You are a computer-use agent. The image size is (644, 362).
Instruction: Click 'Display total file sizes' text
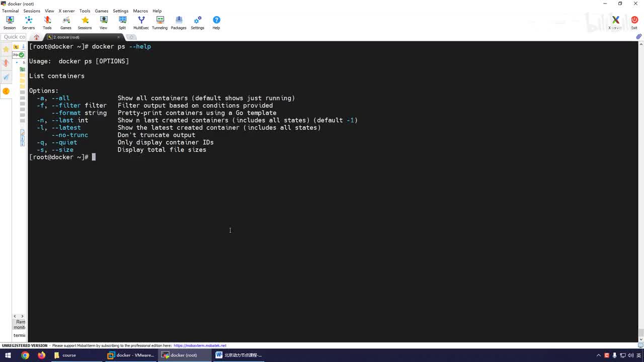(x=162, y=150)
